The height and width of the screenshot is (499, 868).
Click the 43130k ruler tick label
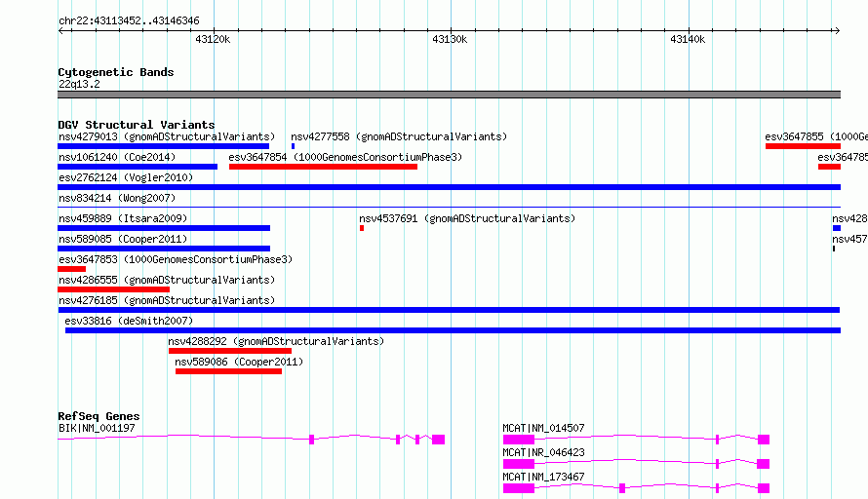pos(450,39)
